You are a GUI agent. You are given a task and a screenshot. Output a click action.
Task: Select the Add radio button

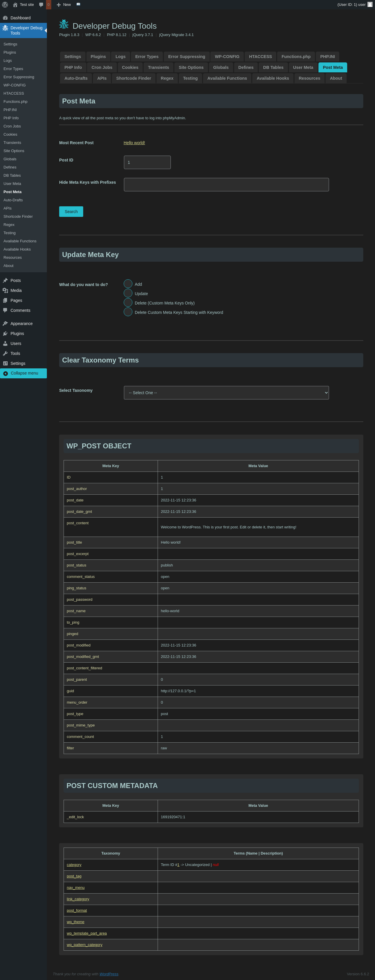pos(128,284)
